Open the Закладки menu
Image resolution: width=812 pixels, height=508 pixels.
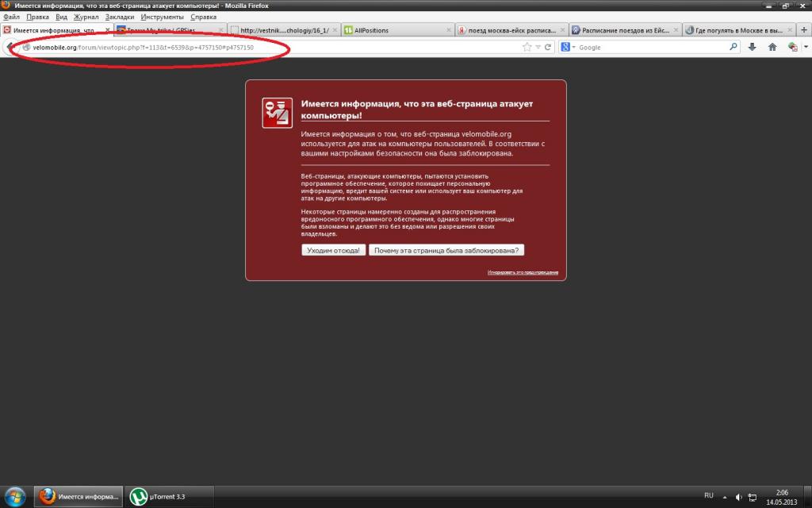pyautogui.click(x=120, y=17)
